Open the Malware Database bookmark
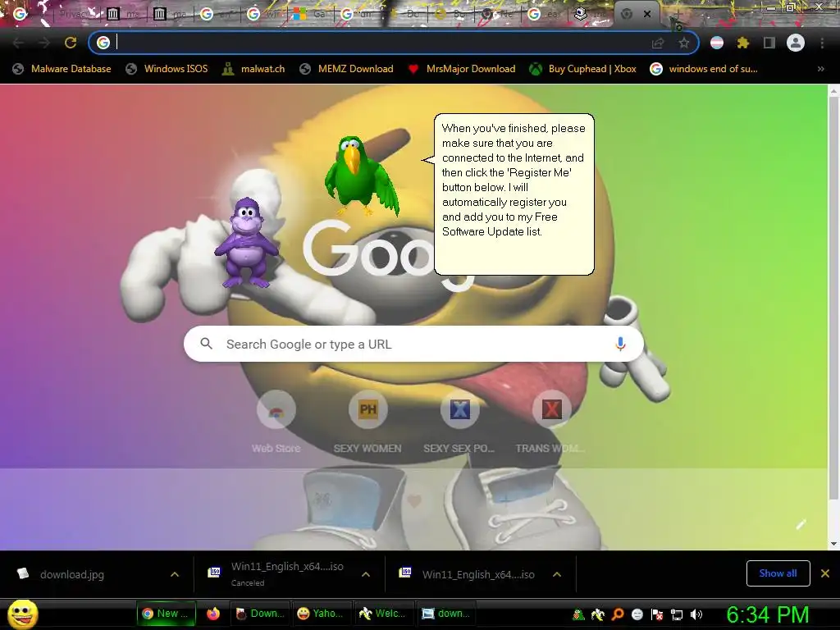 point(62,69)
